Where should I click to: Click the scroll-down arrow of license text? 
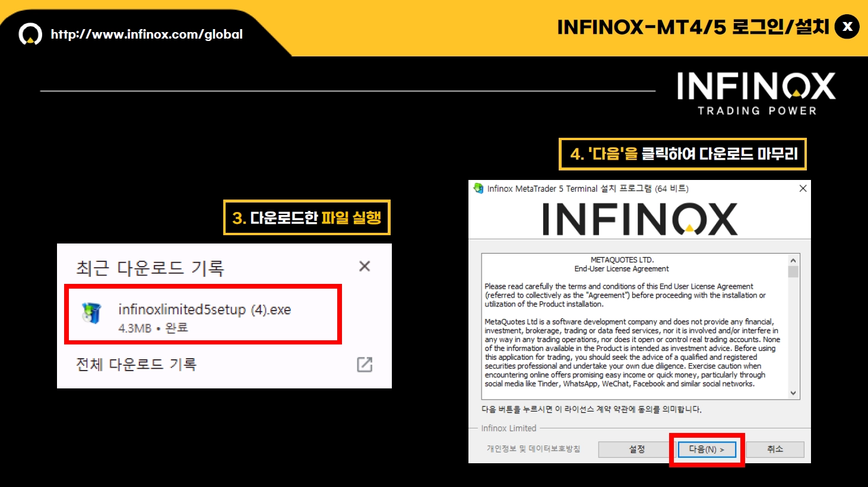[x=793, y=393]
